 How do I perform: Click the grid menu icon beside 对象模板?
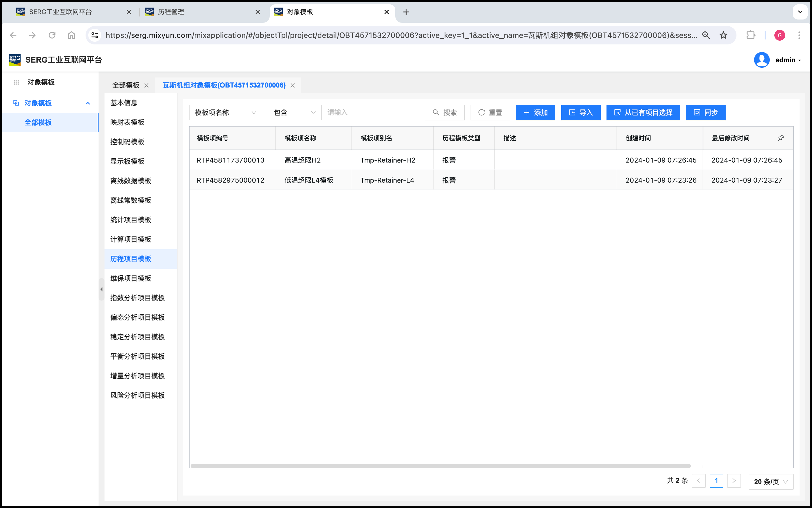[17, 82]
